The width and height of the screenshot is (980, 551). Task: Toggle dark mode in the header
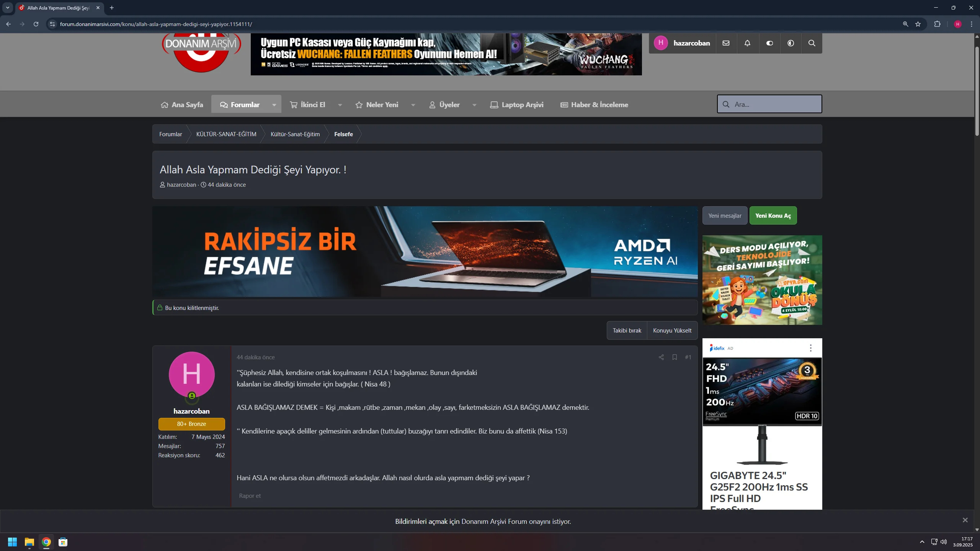769,43
